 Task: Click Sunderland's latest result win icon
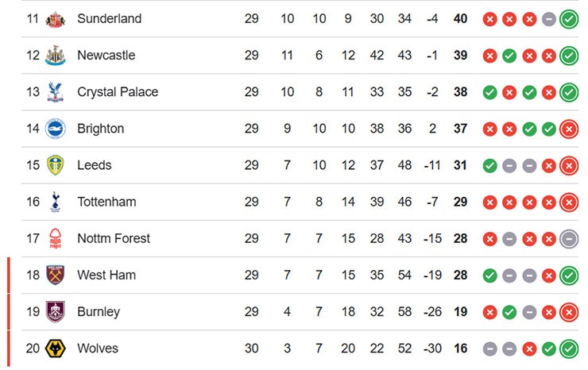(568, 19)
